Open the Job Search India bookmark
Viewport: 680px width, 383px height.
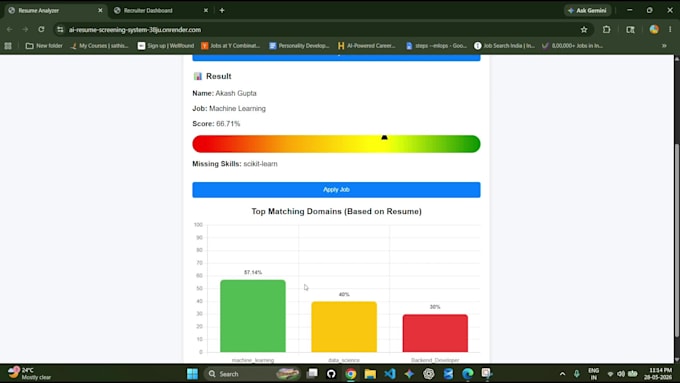pyautogui.click(x=504, y=46)
